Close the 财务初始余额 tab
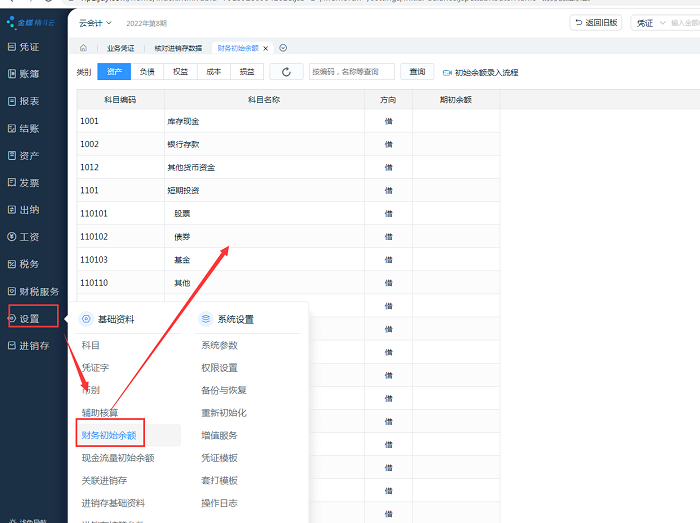 pos(266,48)
